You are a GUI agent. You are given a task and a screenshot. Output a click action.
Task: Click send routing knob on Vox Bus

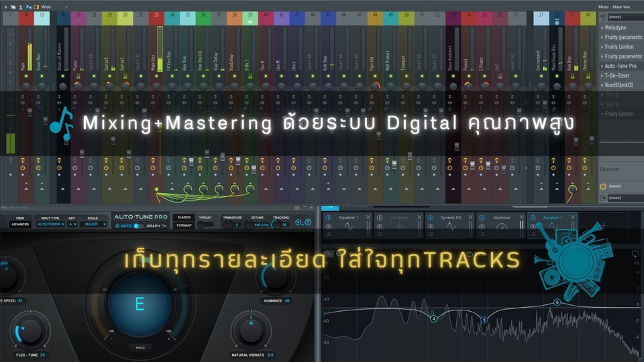pyautogui.click(x=572, y=189)
